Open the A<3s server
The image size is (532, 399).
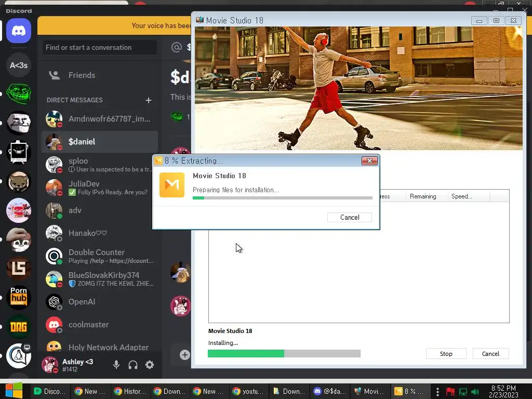[19, 65]
